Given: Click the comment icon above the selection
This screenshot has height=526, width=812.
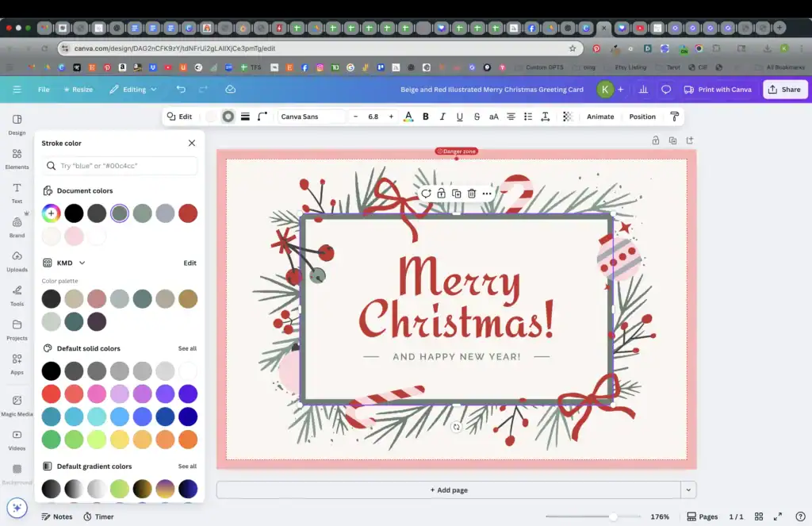Looking at the screenshot, I should tap(426, 193).
